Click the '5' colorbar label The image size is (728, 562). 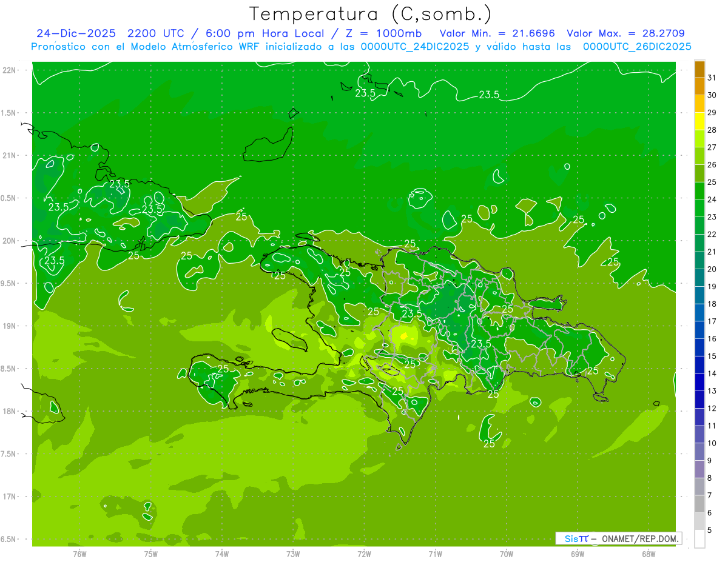click(x=709, y=530)
